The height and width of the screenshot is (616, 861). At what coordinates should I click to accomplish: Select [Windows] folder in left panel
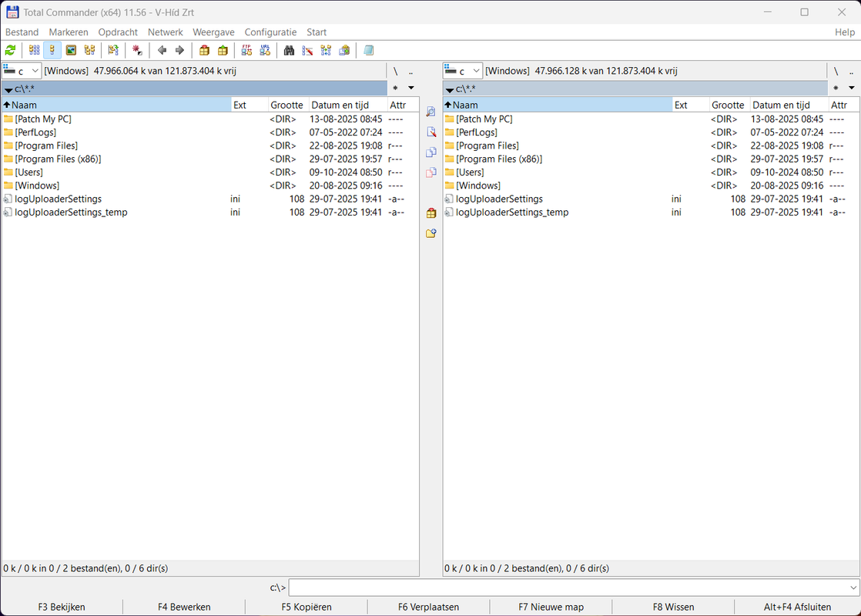point(210,186)
